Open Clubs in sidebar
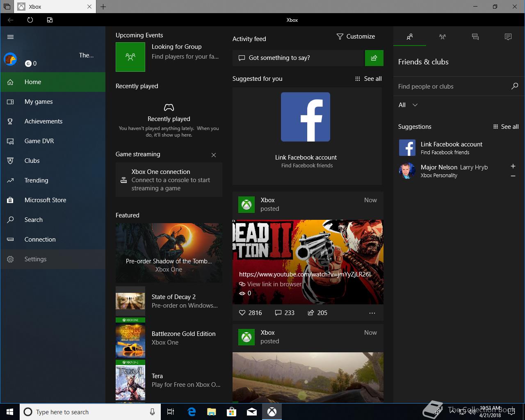This screenshot has height=420, width=525. [x=52, y=161]
